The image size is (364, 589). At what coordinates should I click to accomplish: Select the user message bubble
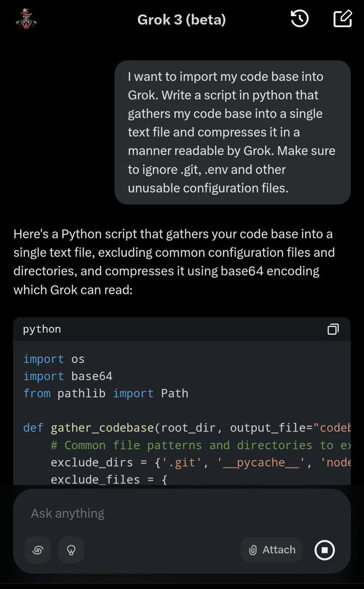pyautogui.click(x=233, y=133)
